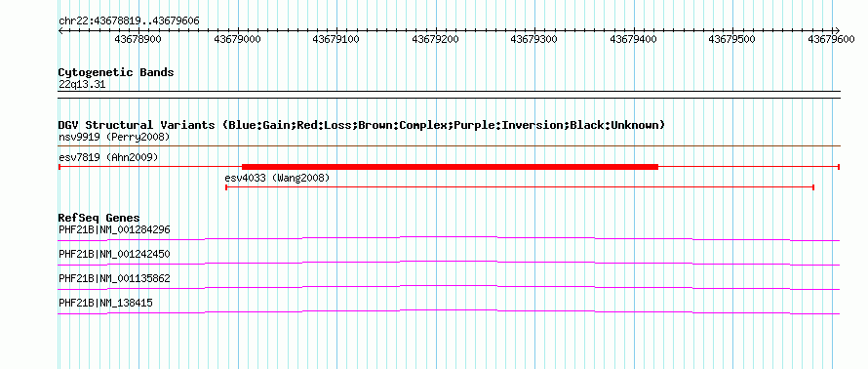Viewport: 868px width, 369px height.
Task: Select the Cytogenetic Bands track title
Action: (x=116, y=72)
